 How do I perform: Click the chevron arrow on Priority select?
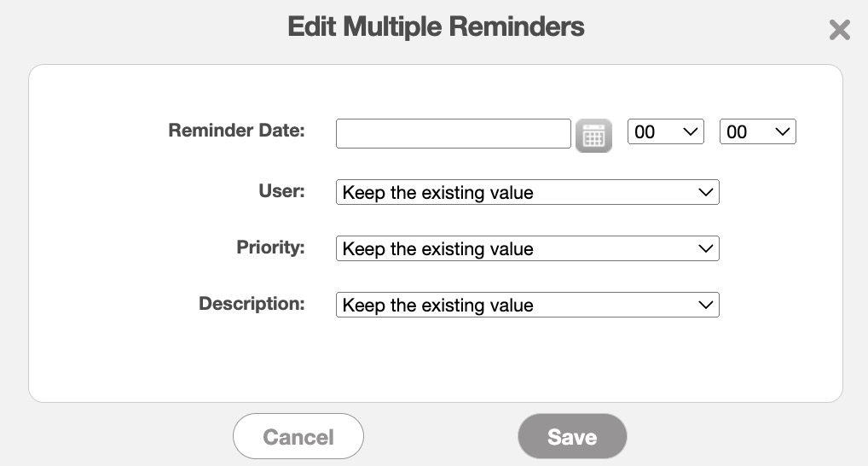(x=705, y=248)
